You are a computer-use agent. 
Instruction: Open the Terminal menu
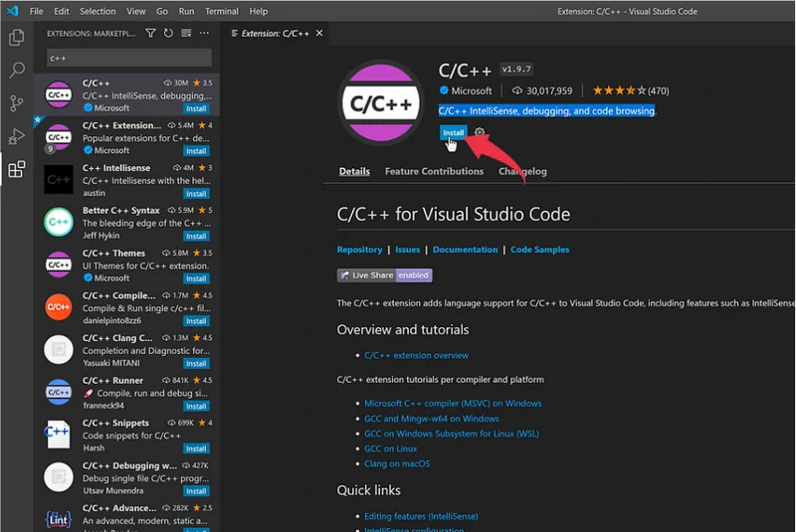224,11
